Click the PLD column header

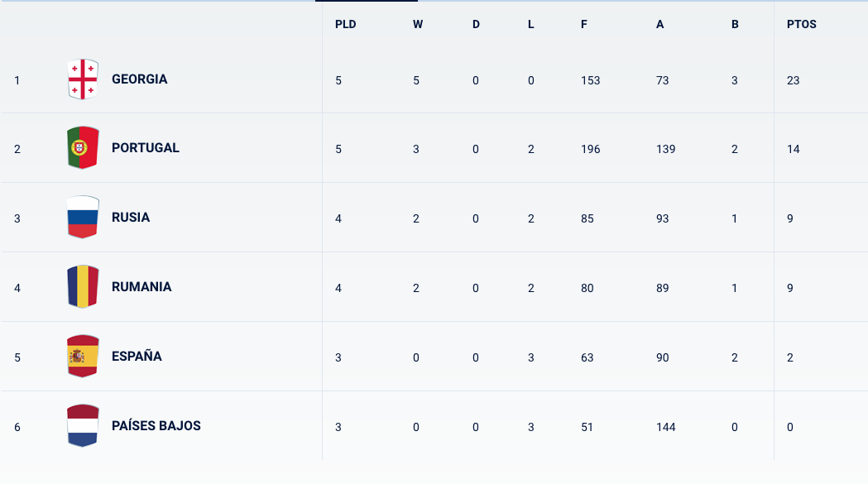pos(345,24)
